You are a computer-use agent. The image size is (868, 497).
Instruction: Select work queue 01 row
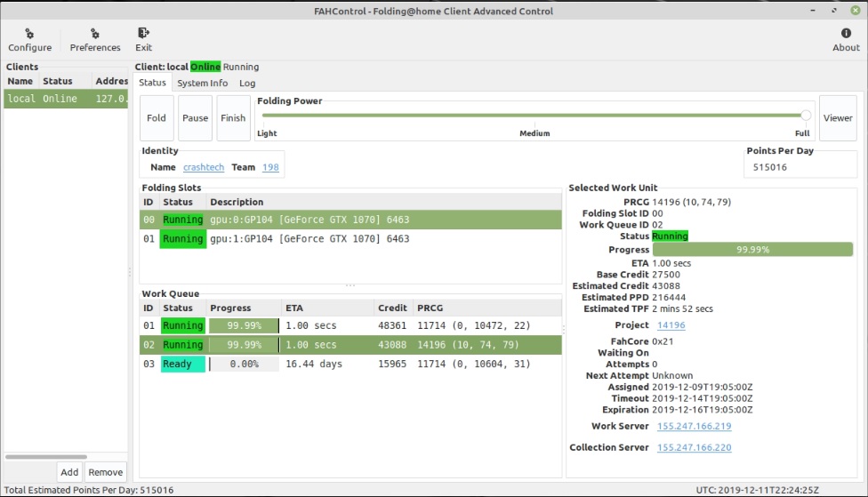(350, 325)
